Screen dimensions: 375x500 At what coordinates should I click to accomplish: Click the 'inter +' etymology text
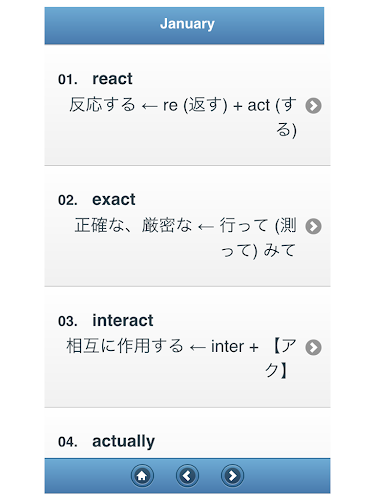[x=235, y=347]
